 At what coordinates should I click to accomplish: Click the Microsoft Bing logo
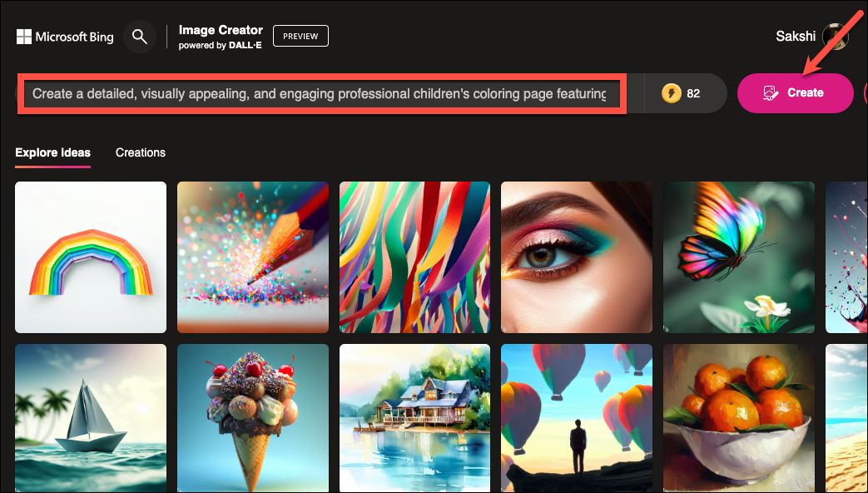(x=65, y=37)
